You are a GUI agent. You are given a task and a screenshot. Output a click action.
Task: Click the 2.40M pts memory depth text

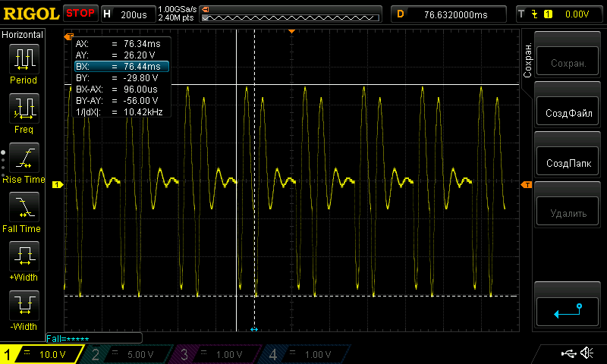pyautogui.click(x=176, y=17)
